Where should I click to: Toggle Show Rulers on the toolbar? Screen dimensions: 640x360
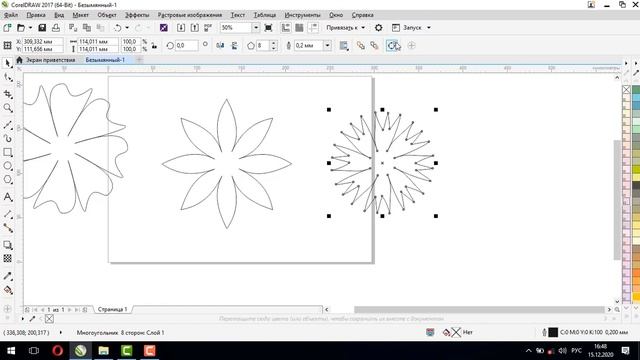(x=286, y=28)
